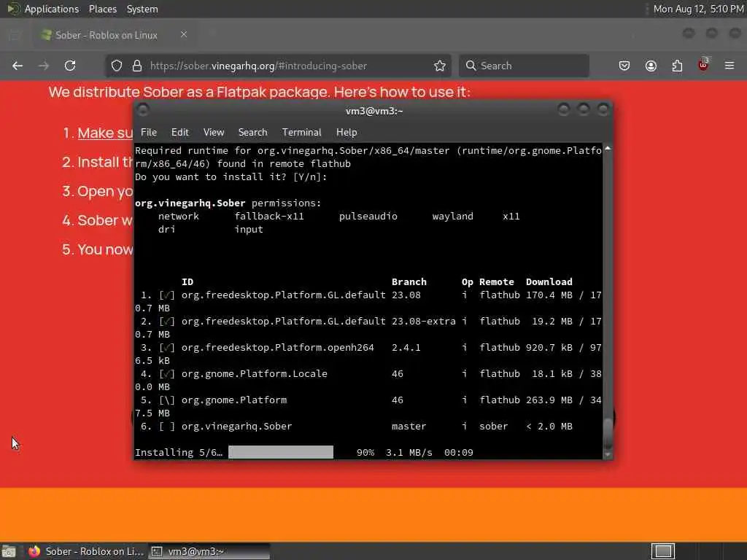The height and width of the screenshot is (560, 747).
Task: Bookmark this page with the star
Action: coord(440,66)
